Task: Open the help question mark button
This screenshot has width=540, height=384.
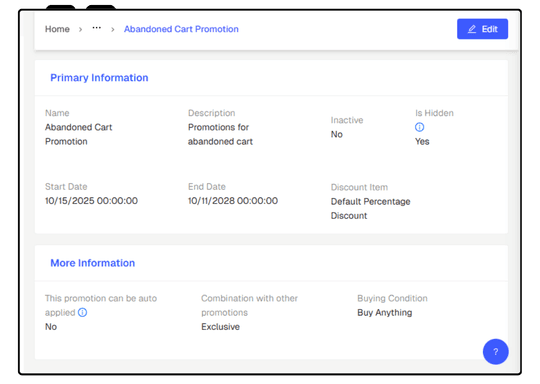Action: pos(496,352)
